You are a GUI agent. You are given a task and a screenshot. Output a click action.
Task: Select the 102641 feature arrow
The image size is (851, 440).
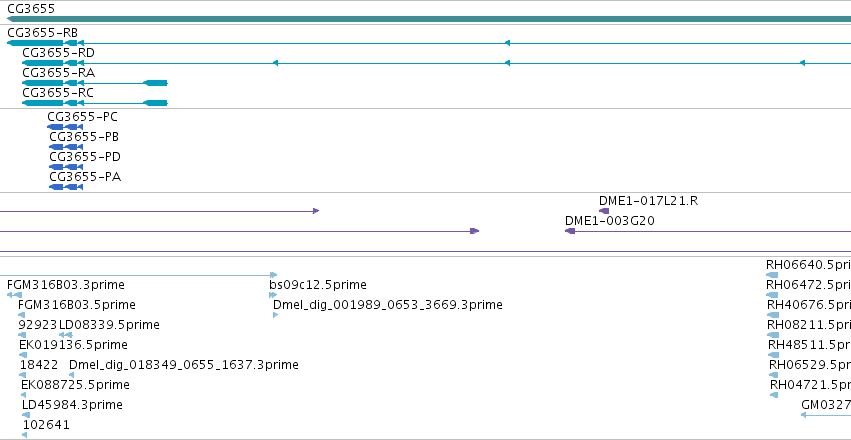click(24, 436)
